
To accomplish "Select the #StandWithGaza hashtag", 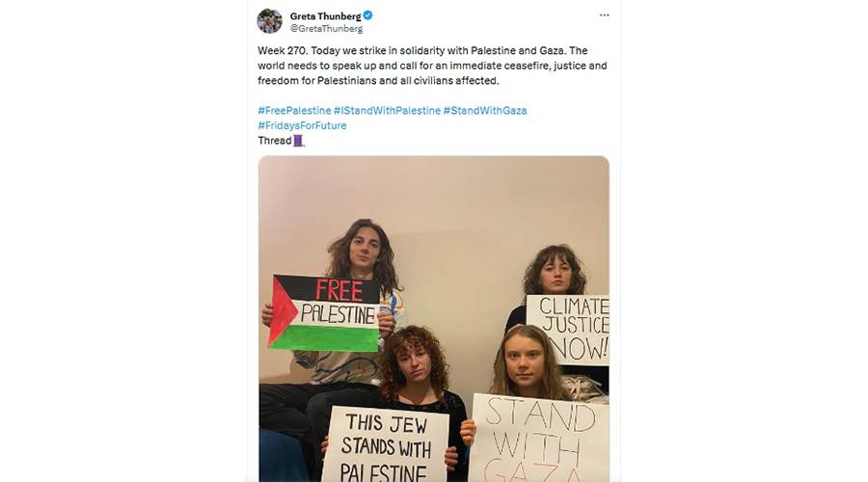I will 485,111.
